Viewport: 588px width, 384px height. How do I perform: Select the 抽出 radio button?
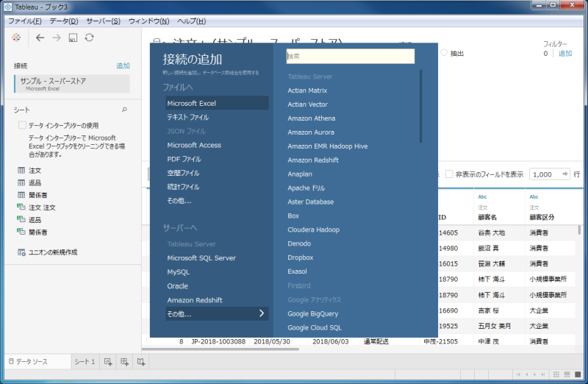444,52
